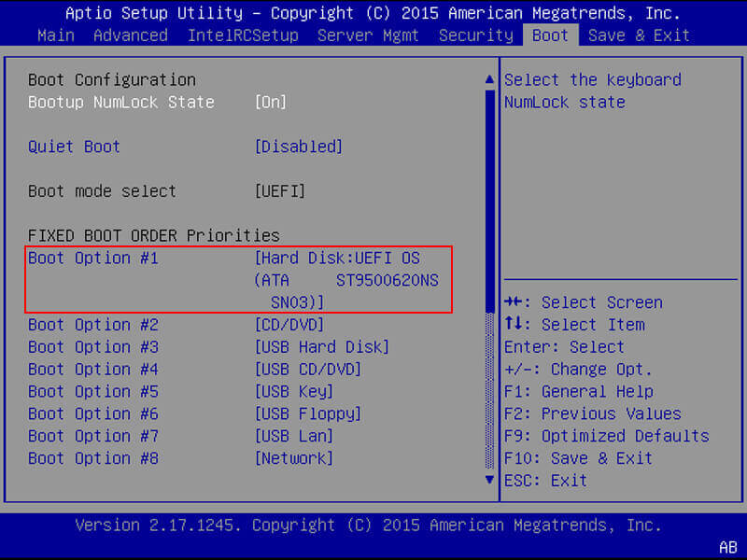Open the Save & Exit tab
This screenshot has height=560, width=747.
(639, 35)
